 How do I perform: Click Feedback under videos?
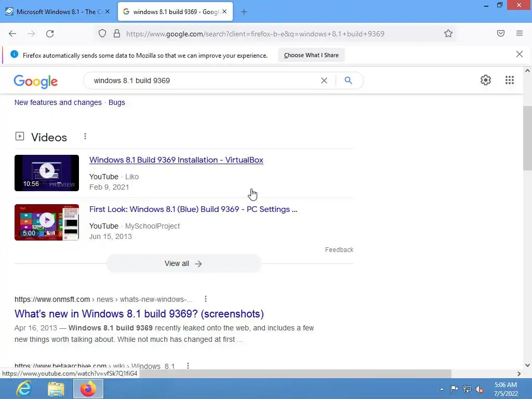339,250
